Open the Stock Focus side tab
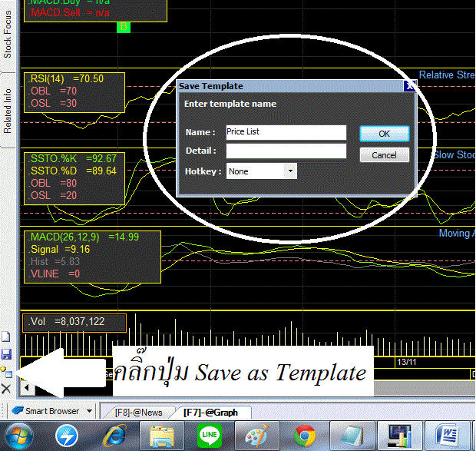The image size is (476, 451). point(8,34)
